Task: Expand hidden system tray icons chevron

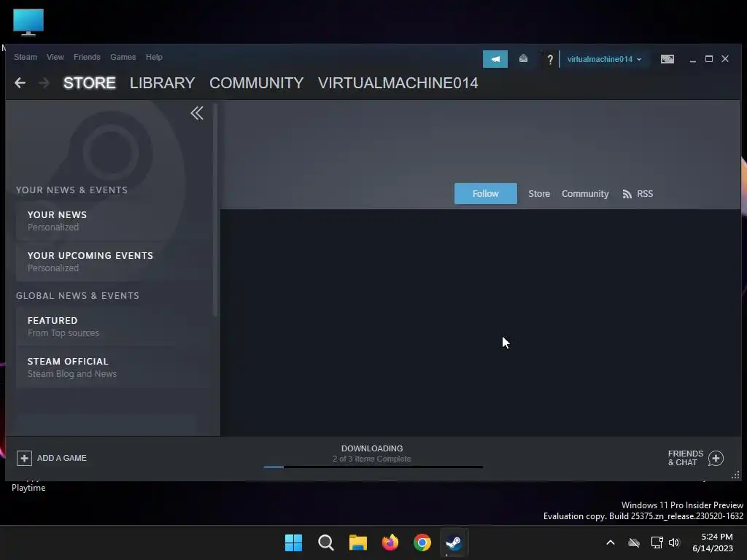Action: coord(611,542)
